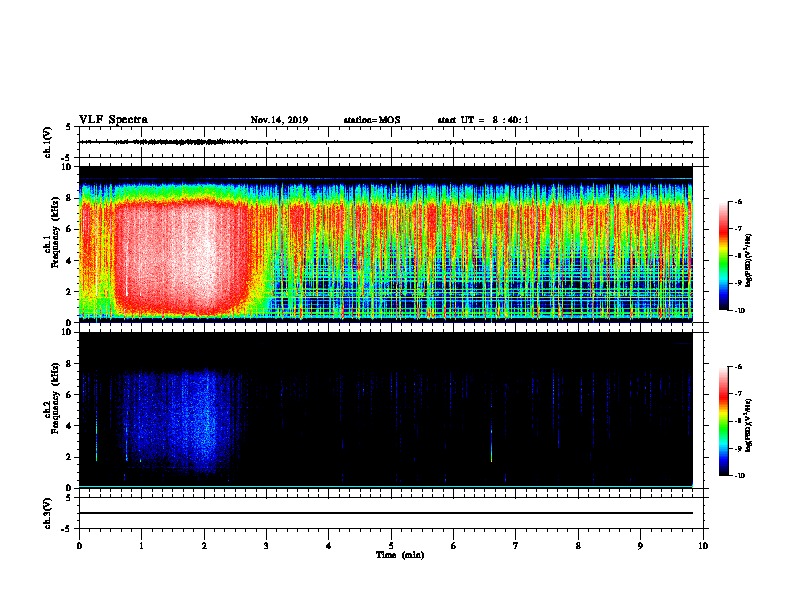Click the ch.3 flat voltage trace

[386, 513]
